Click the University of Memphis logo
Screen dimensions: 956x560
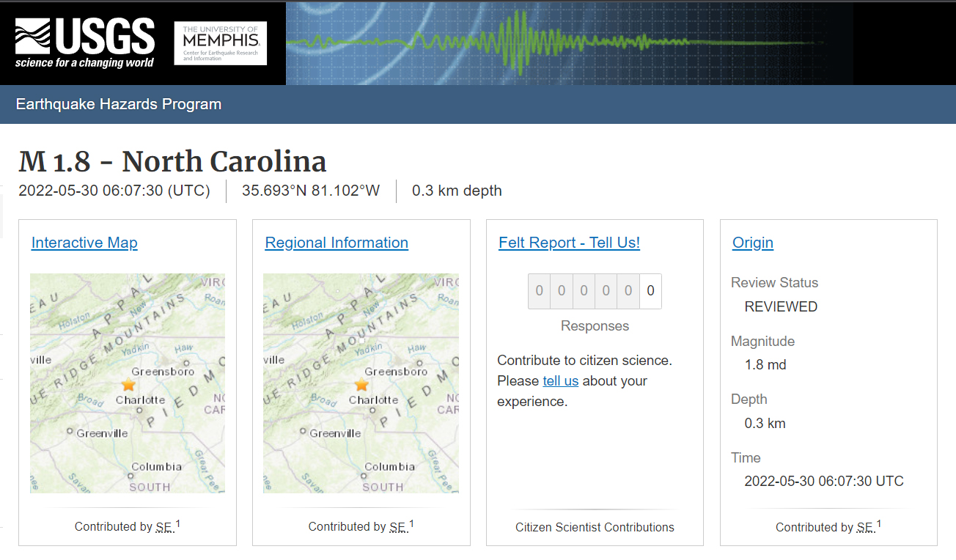click(x=220, y=43)
